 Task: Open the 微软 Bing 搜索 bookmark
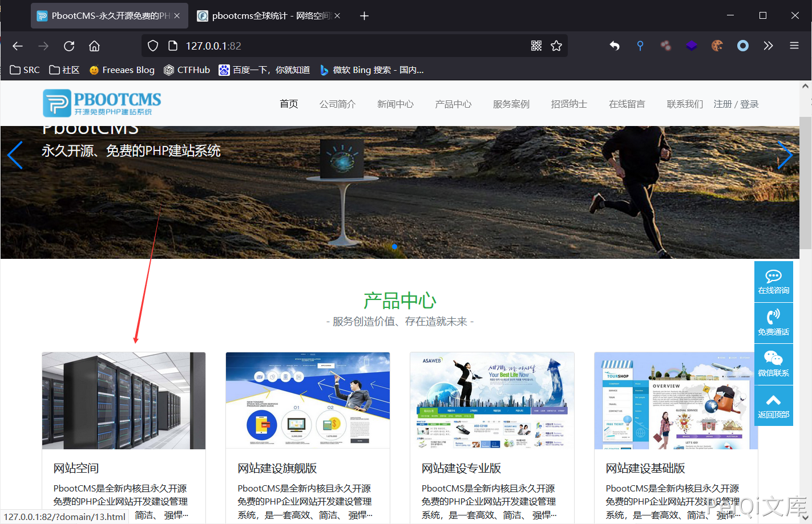371,70
